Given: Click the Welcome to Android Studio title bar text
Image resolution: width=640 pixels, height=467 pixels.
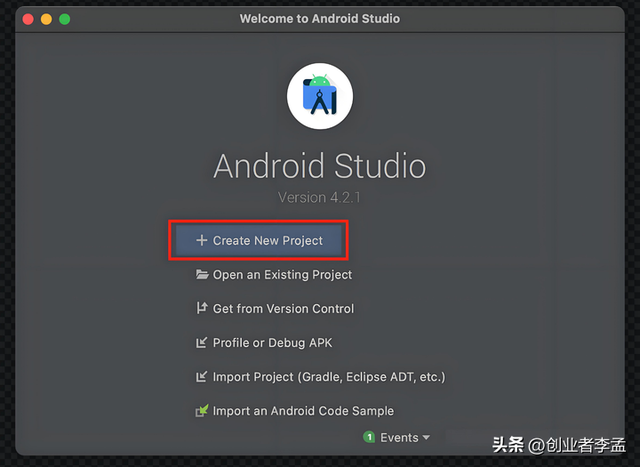Looking at the screenshot, I should (320, 19).
